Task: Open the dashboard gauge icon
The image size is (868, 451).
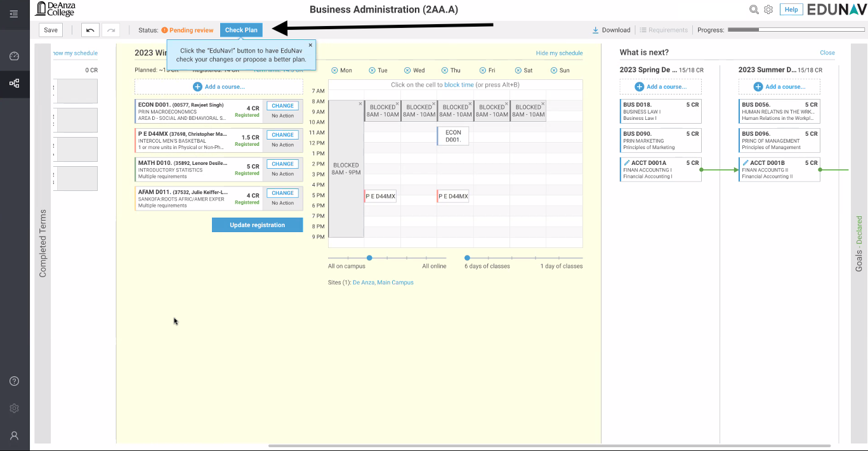Action: pyautogui.click(x=14, y=56)
